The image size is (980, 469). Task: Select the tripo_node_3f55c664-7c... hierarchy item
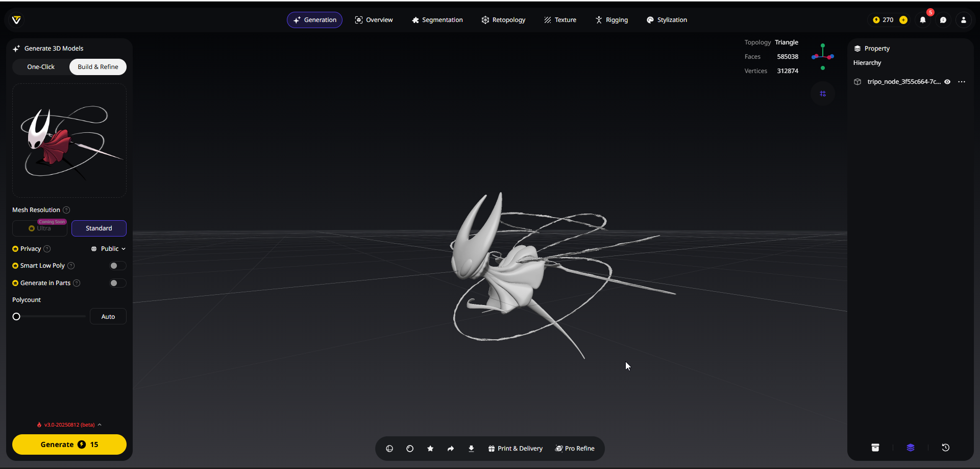pyautogui.click(x=904, y=82)
